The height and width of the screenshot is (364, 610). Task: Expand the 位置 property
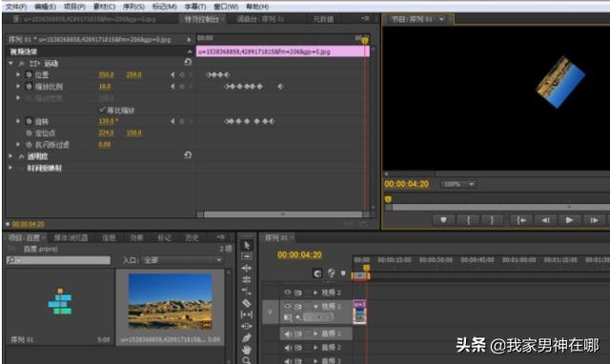coord(18,74)
